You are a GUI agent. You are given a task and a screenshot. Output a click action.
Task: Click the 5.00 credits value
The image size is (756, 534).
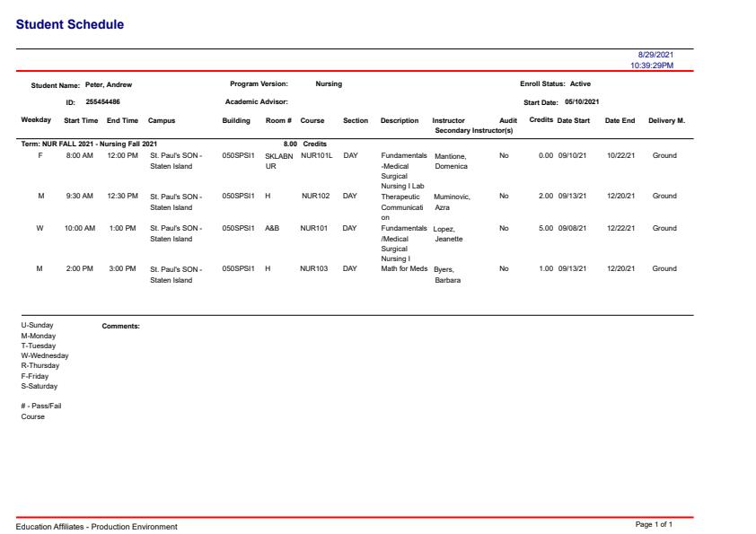point(545,228)
